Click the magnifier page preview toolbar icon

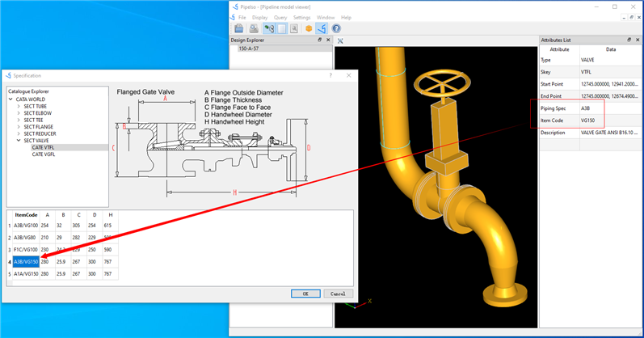click(294, 28)
